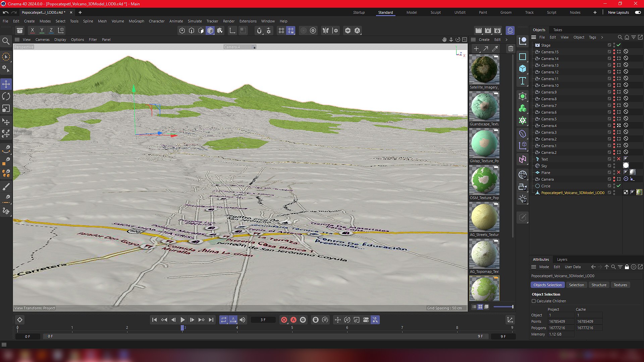Add a Text spline object
This screenshot has width=644, height=362.
[x=523, y=81]
